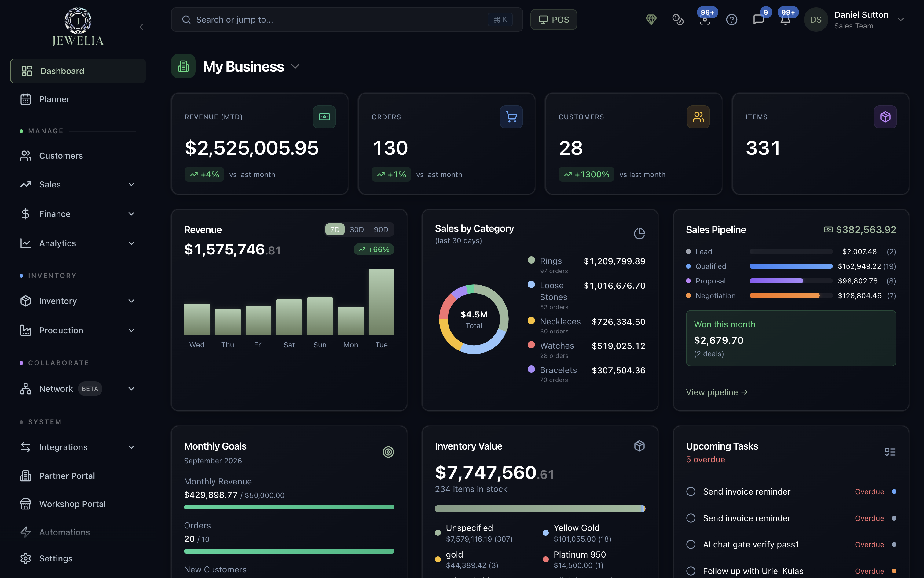Click the Tue bar in Revenue chart
Image resolution: width=924 pixels, height=578 pixels.
click(381, 302)
